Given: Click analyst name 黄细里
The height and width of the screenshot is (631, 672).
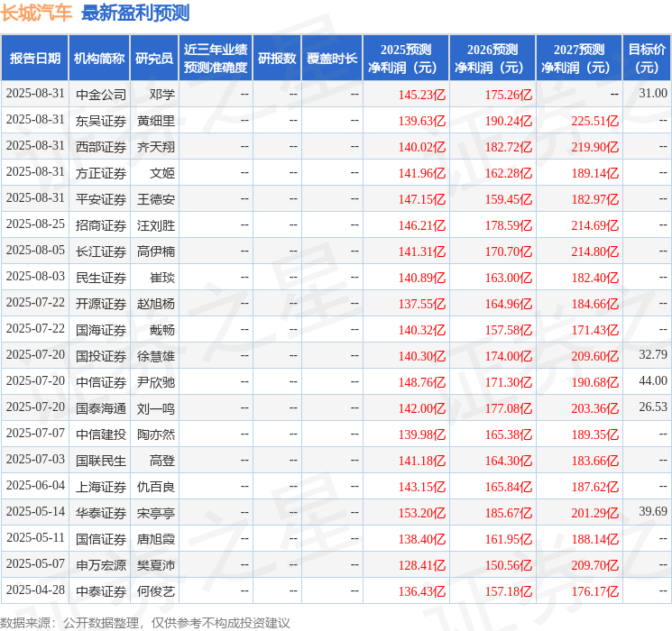Looking at the screenshot, I should (155, 121).
